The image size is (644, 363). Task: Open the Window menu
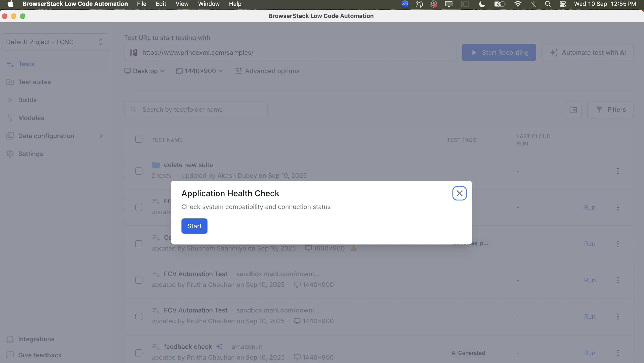(209, 4)
